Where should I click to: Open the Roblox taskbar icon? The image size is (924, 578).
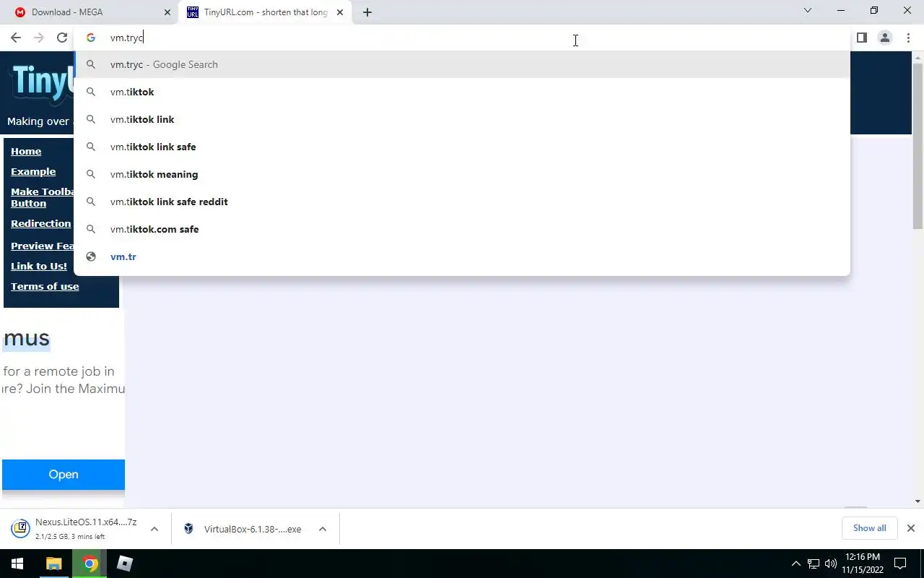pos(125,564)
